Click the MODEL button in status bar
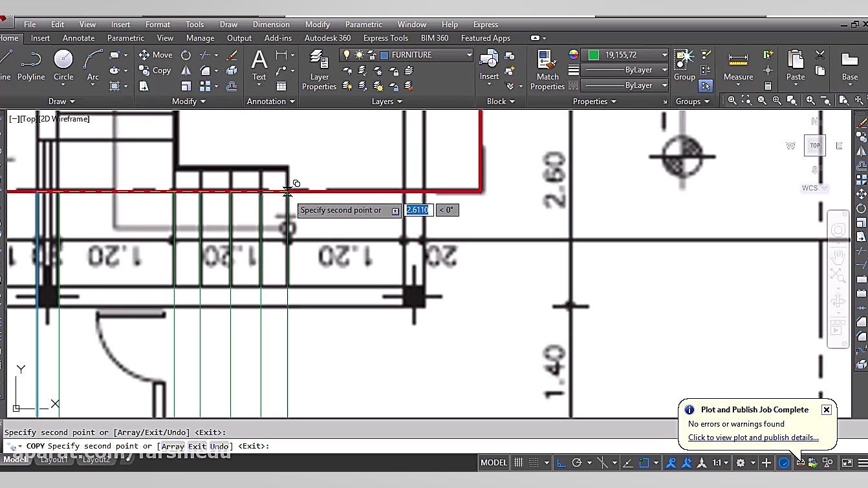This screenshot has width=868, height=488. click(494, 463)
